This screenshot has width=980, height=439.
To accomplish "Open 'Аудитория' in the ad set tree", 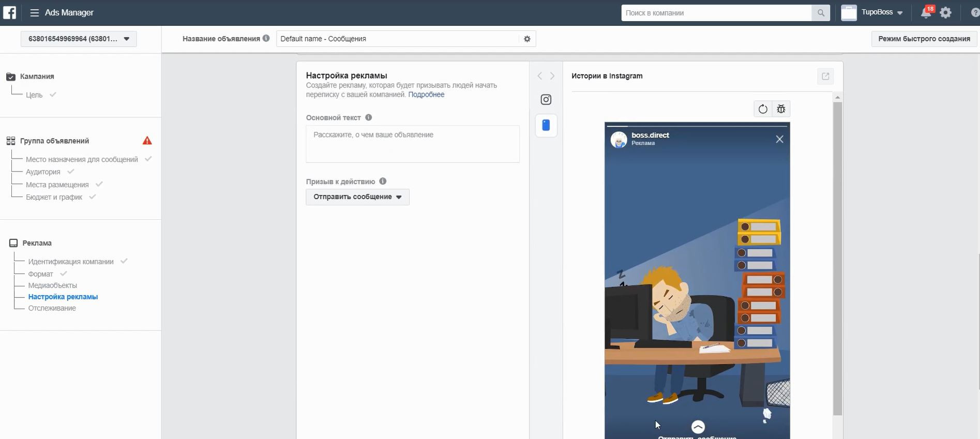I will click(x=43, y=172).
